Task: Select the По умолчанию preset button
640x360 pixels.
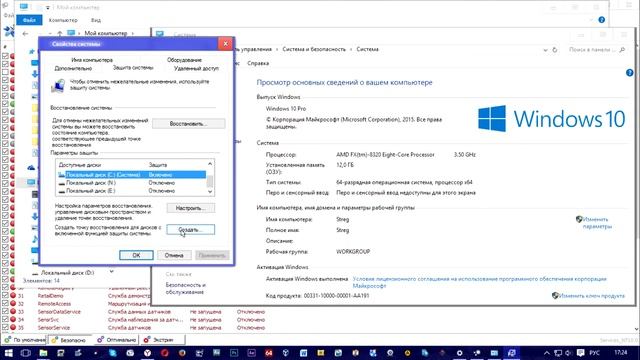Action: click(x=25, y=340)
